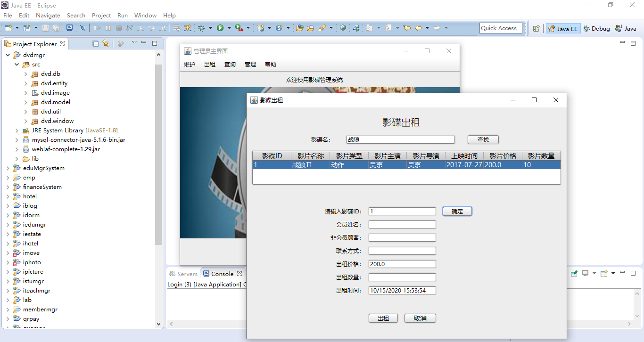The image size is (644, 342).
Task: Select the financeSystem project
Action: [x=42, y=187]
